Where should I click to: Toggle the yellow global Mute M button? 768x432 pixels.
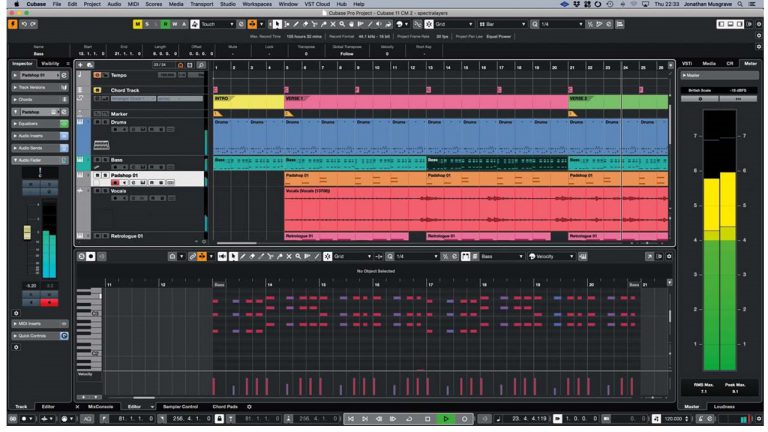click(x=138, y=24)
